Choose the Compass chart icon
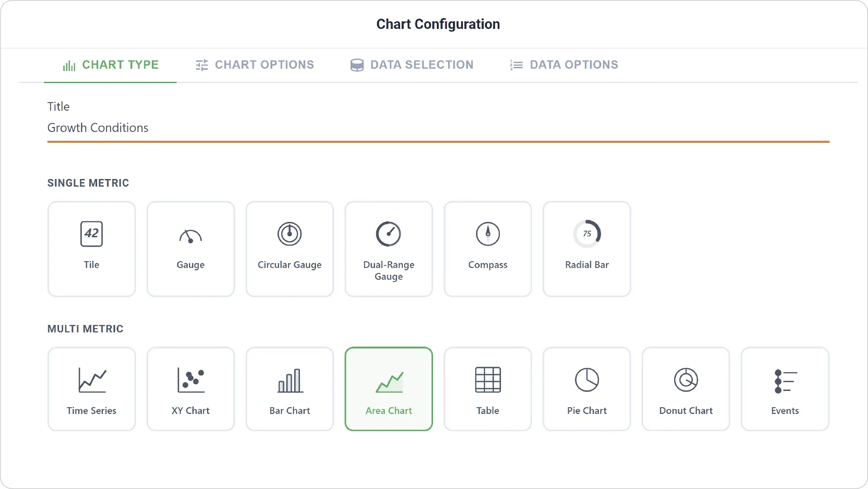 point(488,234)
